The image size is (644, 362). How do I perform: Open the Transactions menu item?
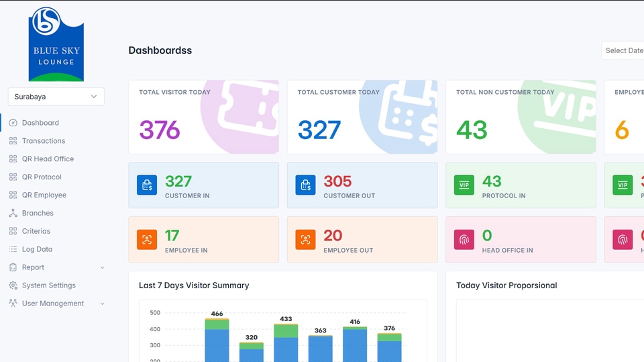[x=44, y=141]
